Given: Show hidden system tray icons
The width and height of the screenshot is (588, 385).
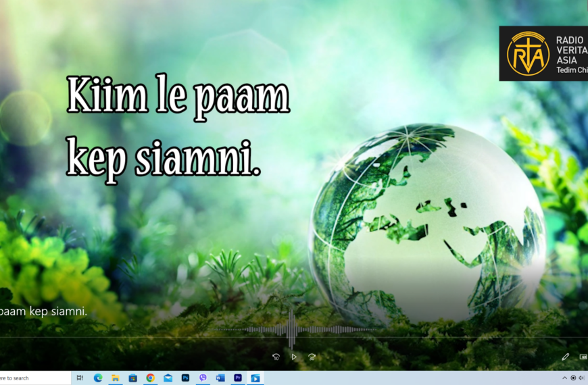Looking at the screenshot, I should (565, 378).
